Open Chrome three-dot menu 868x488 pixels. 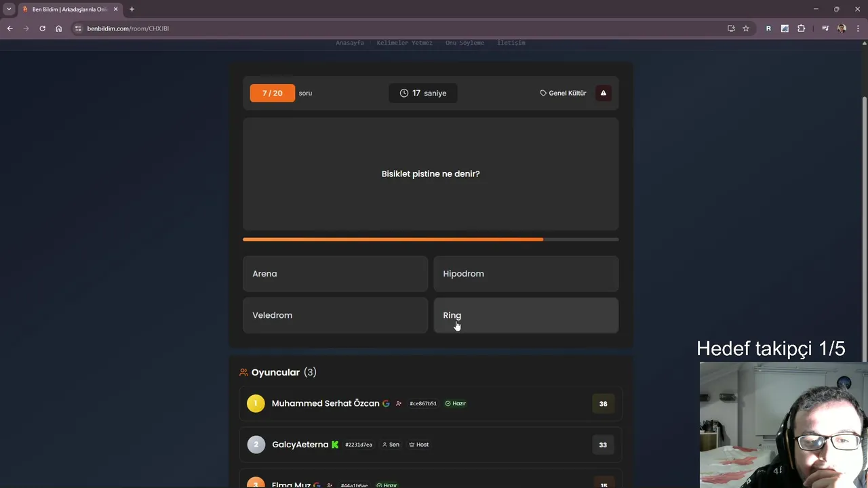[859, 28]
